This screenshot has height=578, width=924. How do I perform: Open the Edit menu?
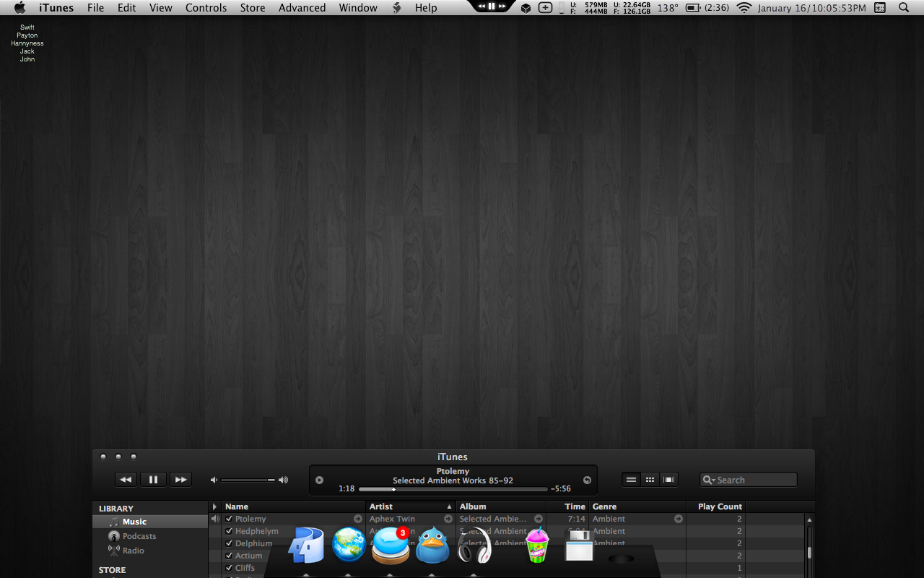(x=127, y=8)
